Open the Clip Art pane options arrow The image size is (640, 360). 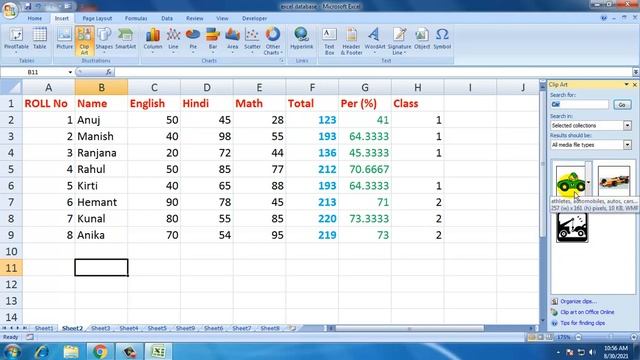[x=626, y=84]
